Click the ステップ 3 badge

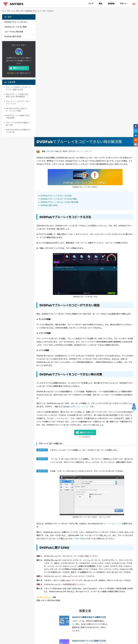pyautogui.click(x=42, y=471)
